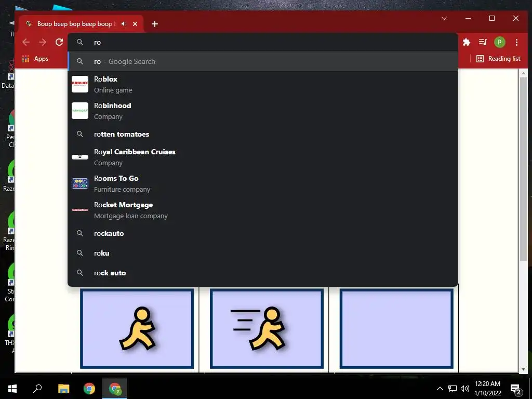Choose the Robinhood suggestion

tap(263, 111)
